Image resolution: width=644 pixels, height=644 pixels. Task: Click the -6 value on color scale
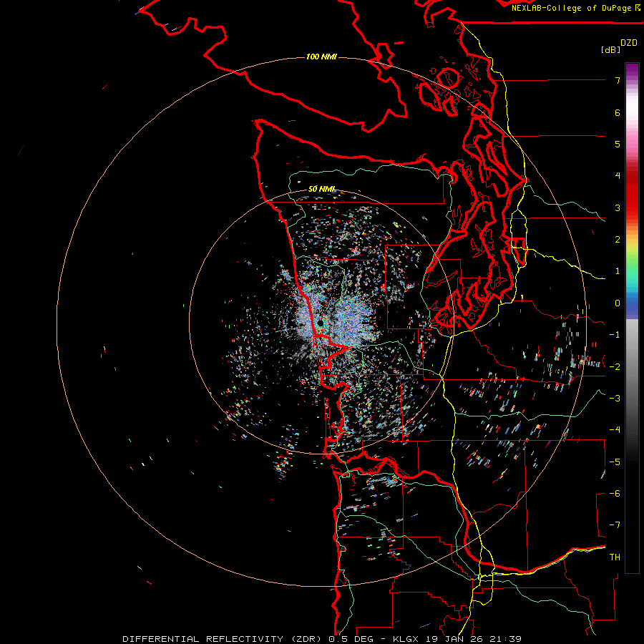coord(615,494)
